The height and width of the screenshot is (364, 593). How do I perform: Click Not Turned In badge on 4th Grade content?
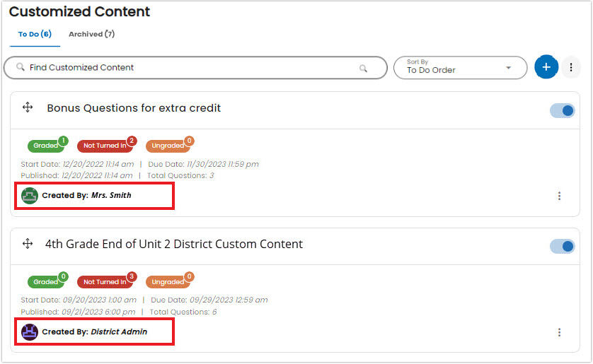pos(105,282)
